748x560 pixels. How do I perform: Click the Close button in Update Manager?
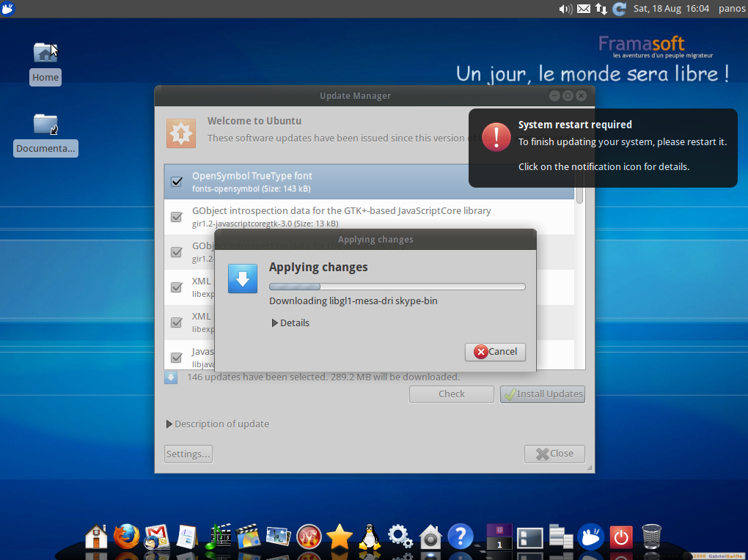(554, 454)
